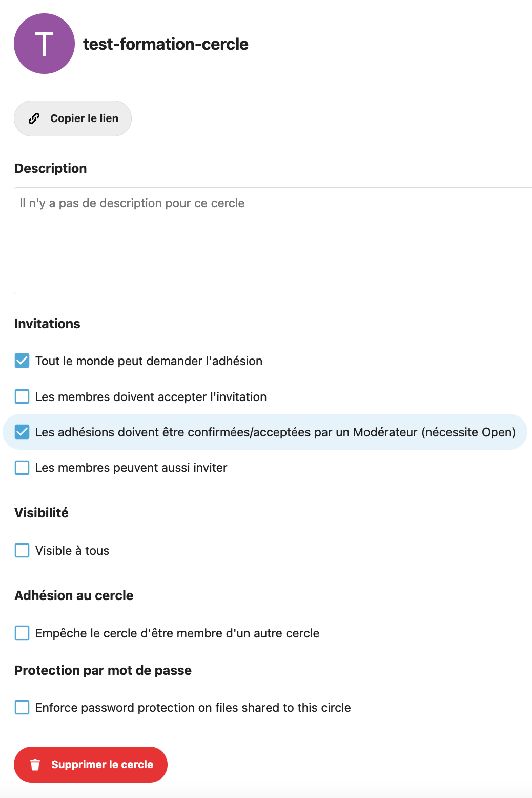532x798 pixels.
Task: Click the chain link icon
Action: (34, 118)
